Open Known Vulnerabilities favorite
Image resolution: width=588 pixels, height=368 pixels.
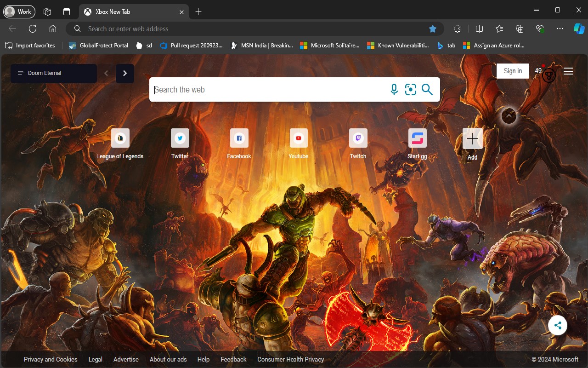[x=398, y=46]
